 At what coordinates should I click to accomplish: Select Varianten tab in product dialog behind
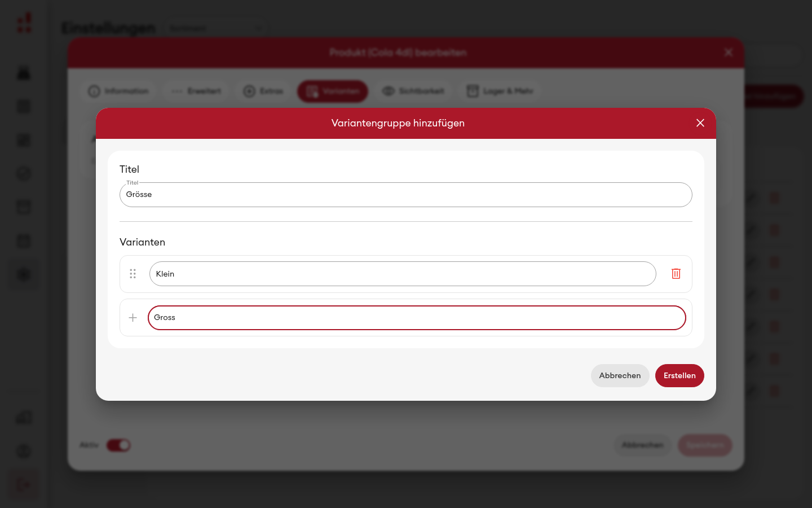pos(333,91)
